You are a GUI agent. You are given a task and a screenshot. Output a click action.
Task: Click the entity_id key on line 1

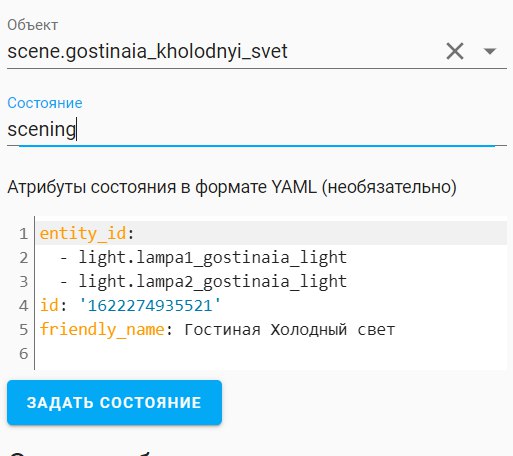[x=83, y=233]
